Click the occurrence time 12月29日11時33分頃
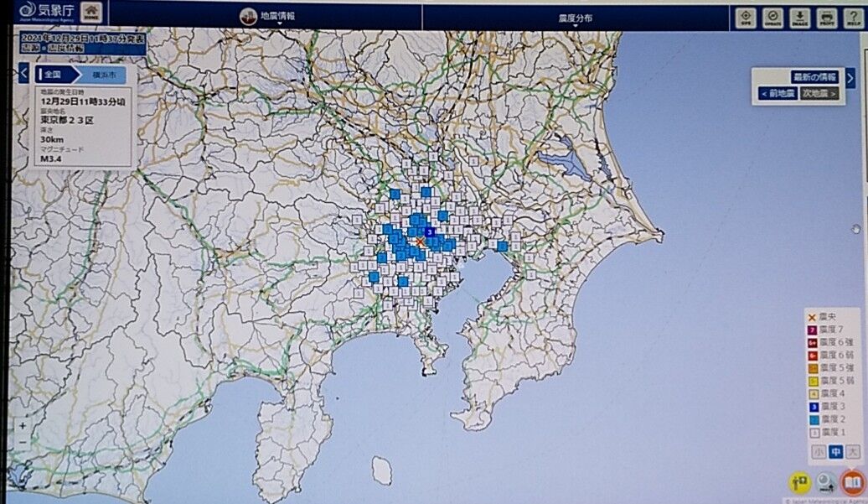 pyautogui.click(x=83, y=102)
